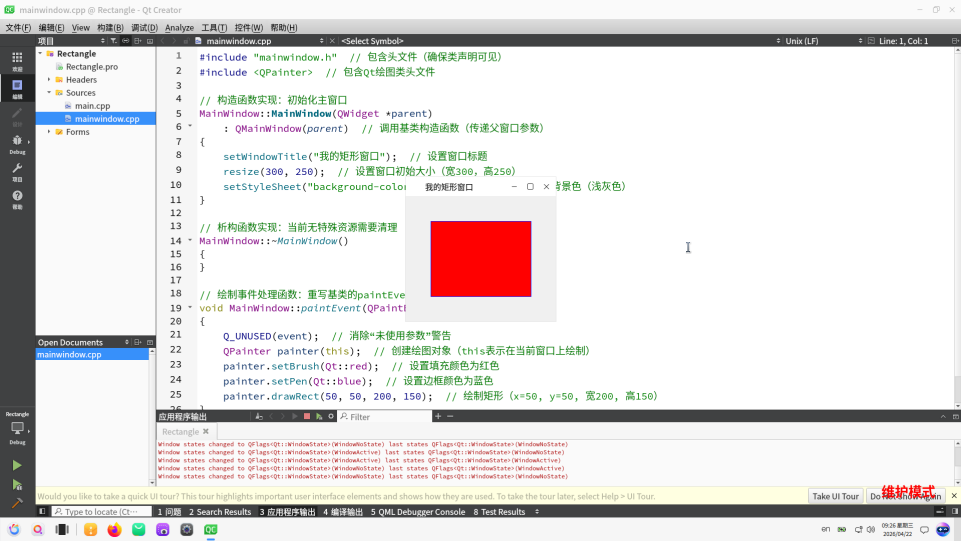The image size is (962, 541).
Task: Click the green Run button
Action: 17,466
